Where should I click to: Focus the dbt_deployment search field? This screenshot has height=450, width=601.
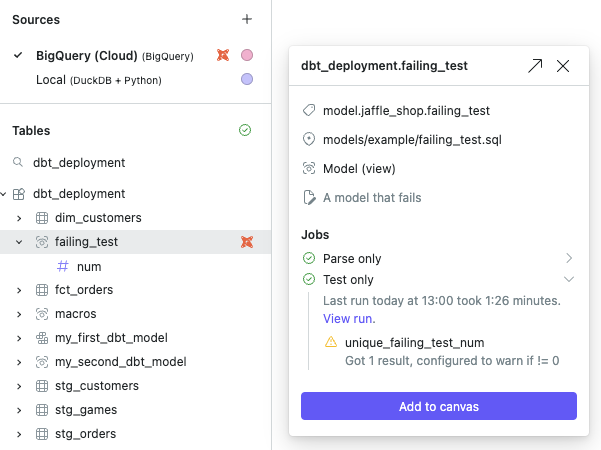point(79,163)
